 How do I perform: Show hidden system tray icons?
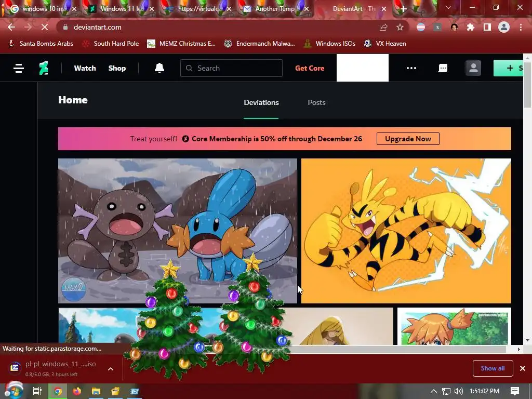coord(433,391)
